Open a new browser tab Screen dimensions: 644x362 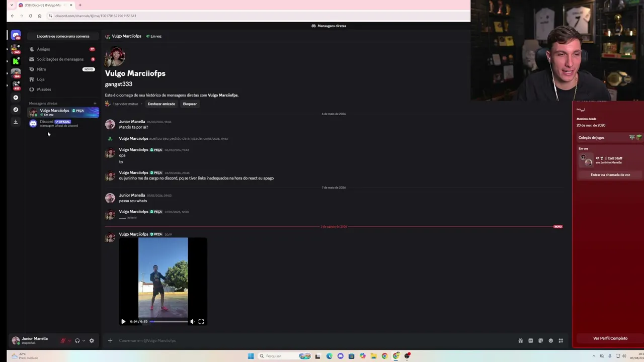coord(80,5)
